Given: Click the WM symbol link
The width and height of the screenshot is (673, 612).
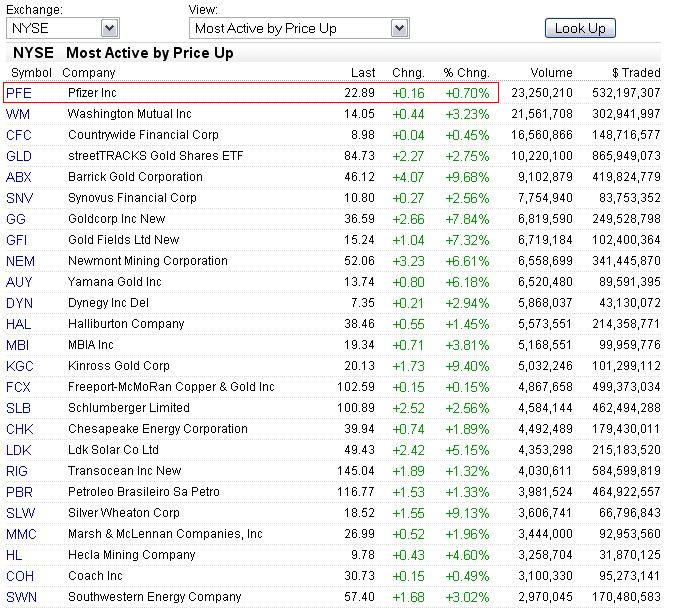Looking at the screenshot, I should (18, 114).
